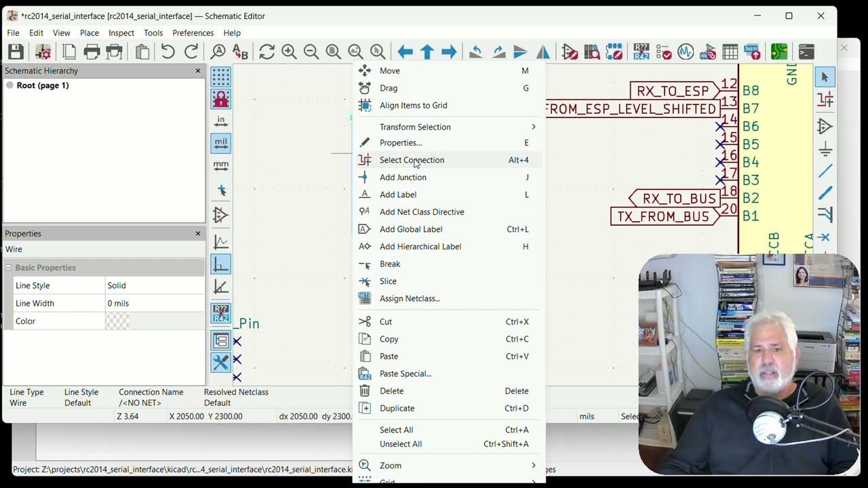This screenshot has height=488, width=868.
Task: Run the Electrical Rules Checker
Action: coord(663,52)
